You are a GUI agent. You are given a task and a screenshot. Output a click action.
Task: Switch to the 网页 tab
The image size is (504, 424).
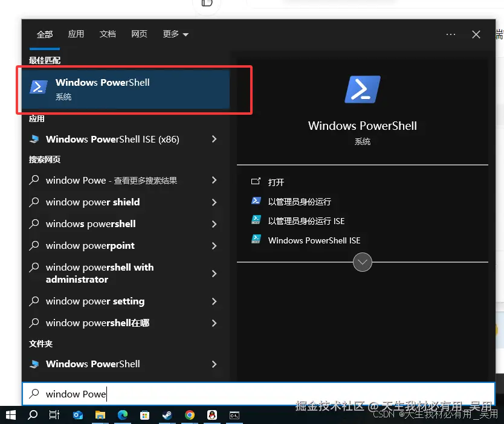coord(139,34)
